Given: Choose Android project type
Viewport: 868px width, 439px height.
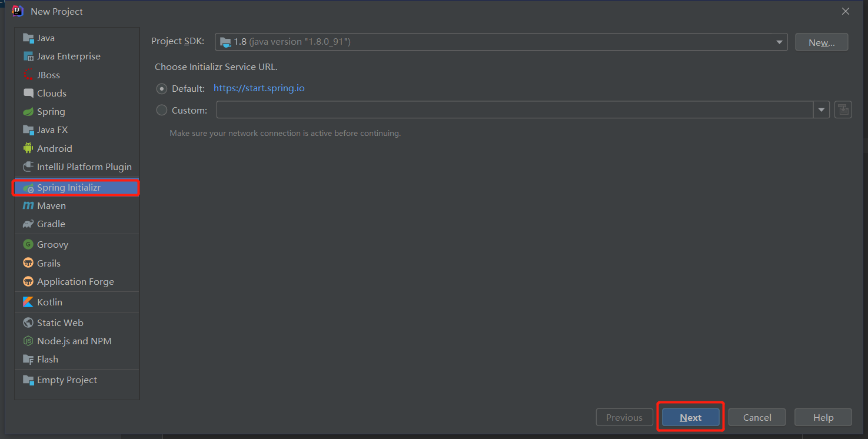Looking at the screenshot, I should pyautogui.click(x=77, y=148).
